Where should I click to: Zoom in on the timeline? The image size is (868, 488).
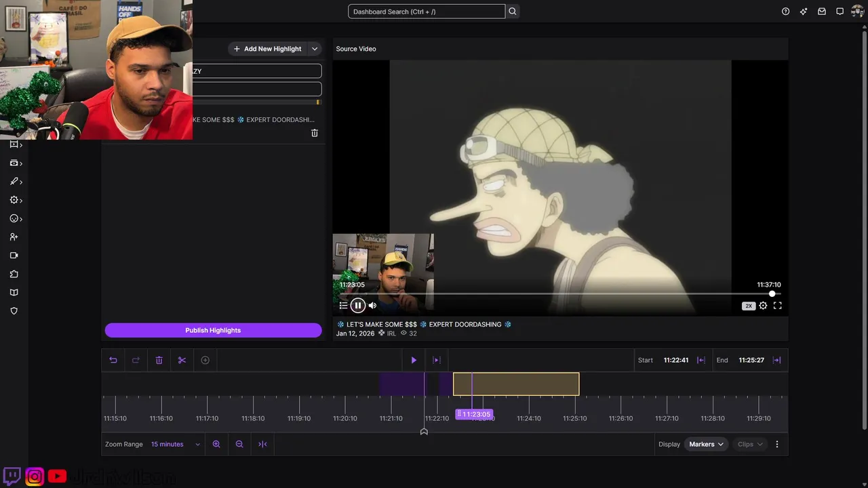tap(216, 444)
